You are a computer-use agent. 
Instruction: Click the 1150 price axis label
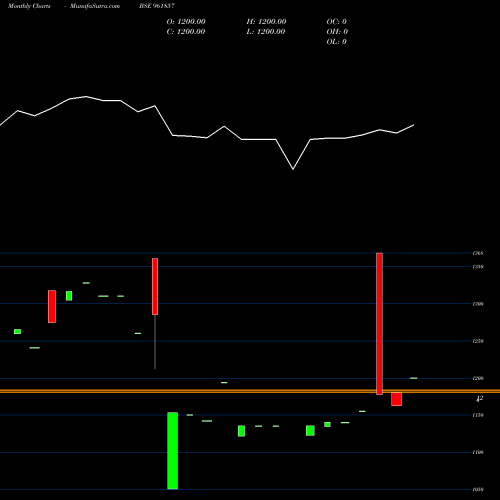[x=478, y=415]
